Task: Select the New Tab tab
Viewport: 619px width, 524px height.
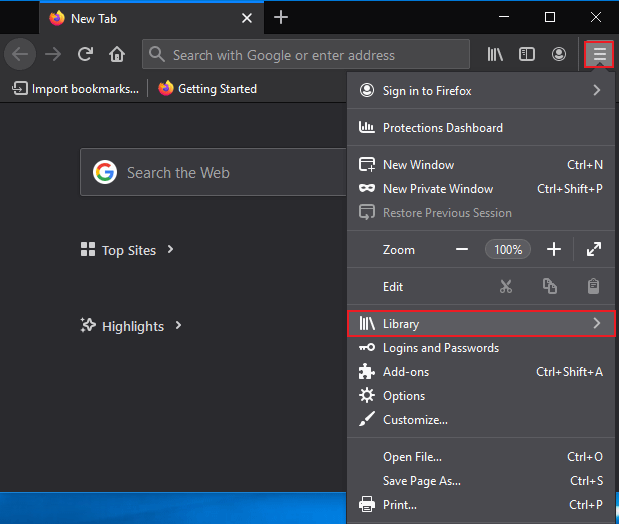Action: (152, 18)
